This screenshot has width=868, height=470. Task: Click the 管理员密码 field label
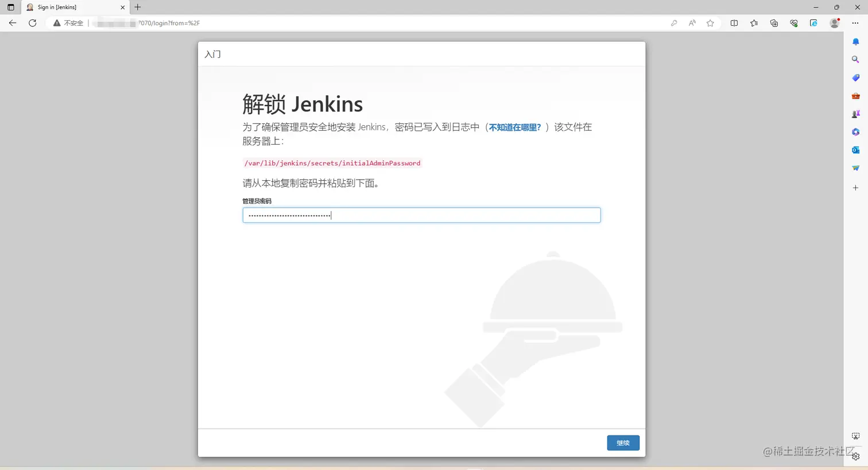coord(257,201)
